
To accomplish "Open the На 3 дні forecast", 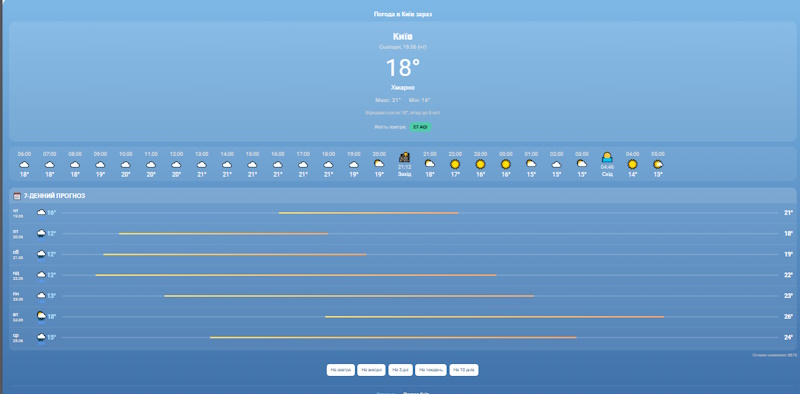I will coord(401,370).
